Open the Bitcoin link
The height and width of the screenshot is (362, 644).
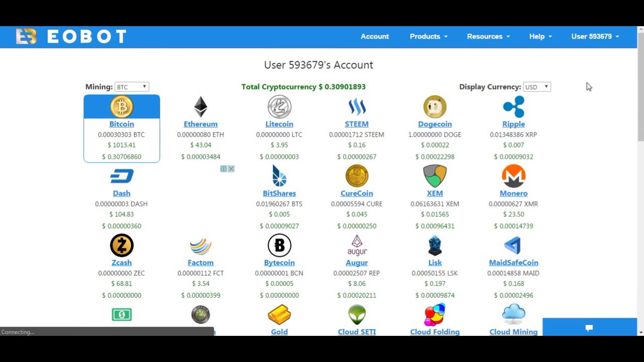coord(122,124)
